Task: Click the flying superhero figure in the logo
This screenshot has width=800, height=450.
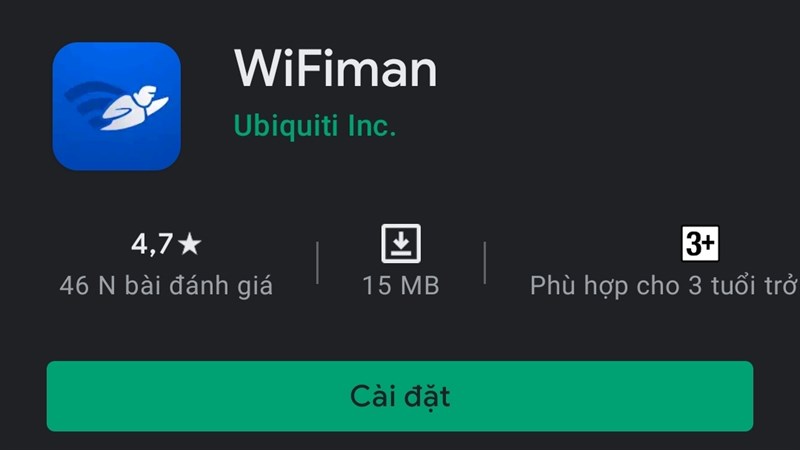Action: (135, 108)
